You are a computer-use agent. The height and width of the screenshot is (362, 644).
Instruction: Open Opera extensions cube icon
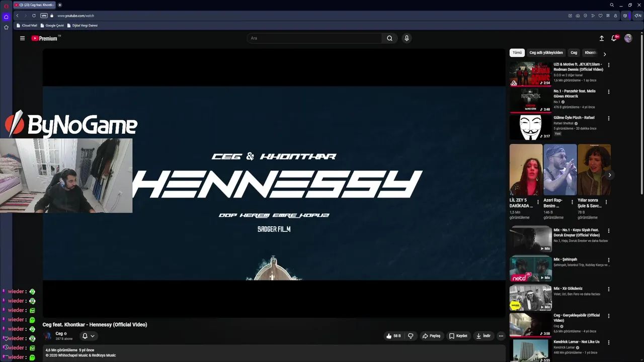[x=625, y=16]
